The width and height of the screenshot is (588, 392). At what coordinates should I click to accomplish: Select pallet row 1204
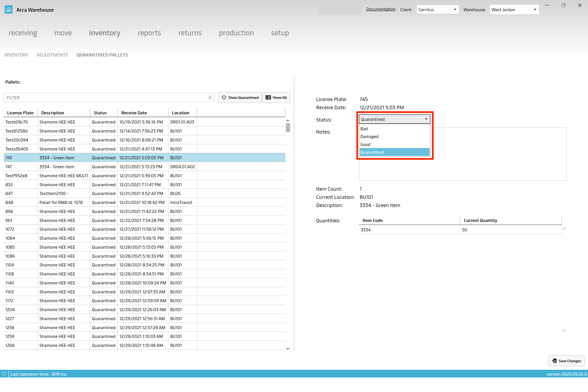[x=145, y=310]
